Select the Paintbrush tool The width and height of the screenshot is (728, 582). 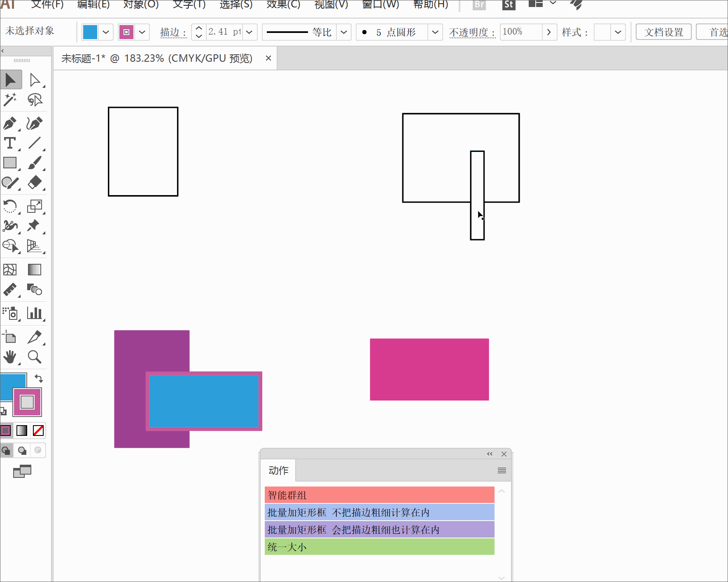35,163
